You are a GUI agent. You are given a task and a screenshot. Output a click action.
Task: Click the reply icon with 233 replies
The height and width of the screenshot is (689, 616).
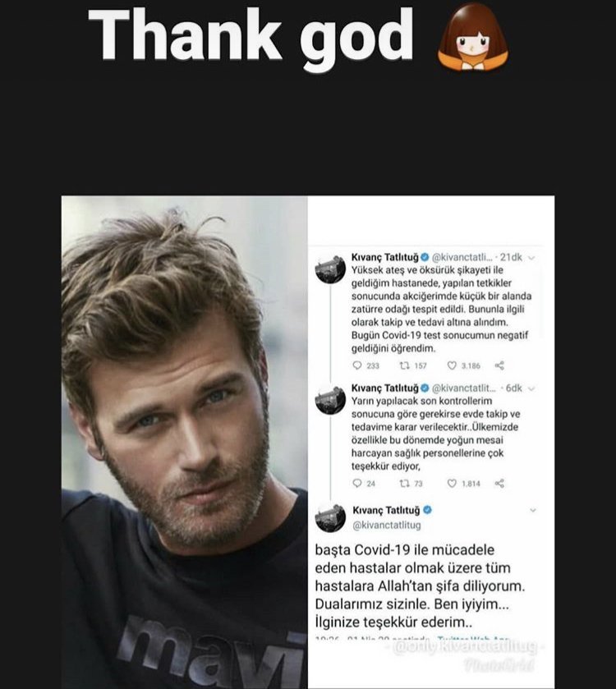pyautogui.click(x=357, y=365)
